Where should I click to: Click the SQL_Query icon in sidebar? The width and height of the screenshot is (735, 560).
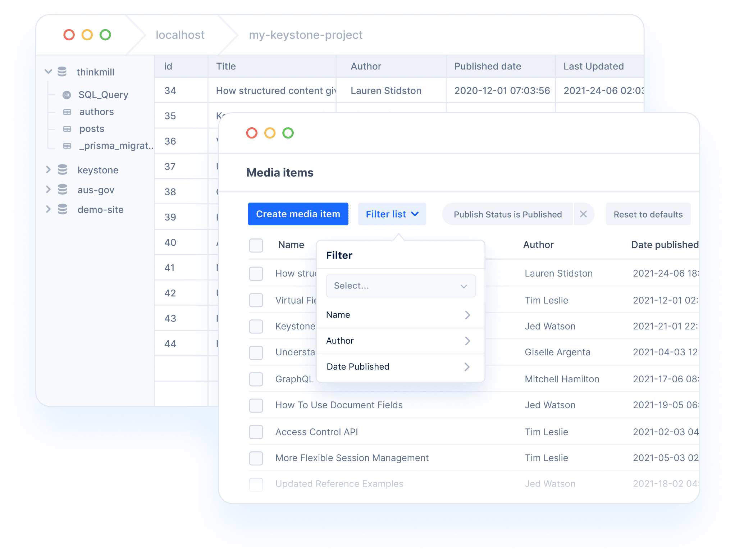pyautogui.click(x=67, y=95)
